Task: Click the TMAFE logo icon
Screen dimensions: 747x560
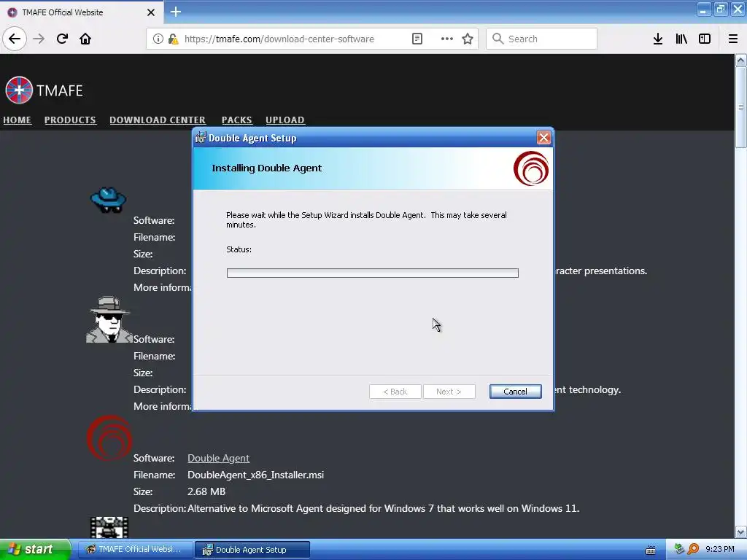Action: (x=19, y=90)
